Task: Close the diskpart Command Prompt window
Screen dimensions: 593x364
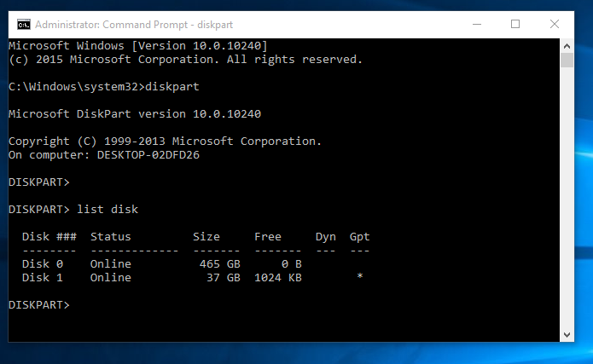Action: tap(555, 24)
